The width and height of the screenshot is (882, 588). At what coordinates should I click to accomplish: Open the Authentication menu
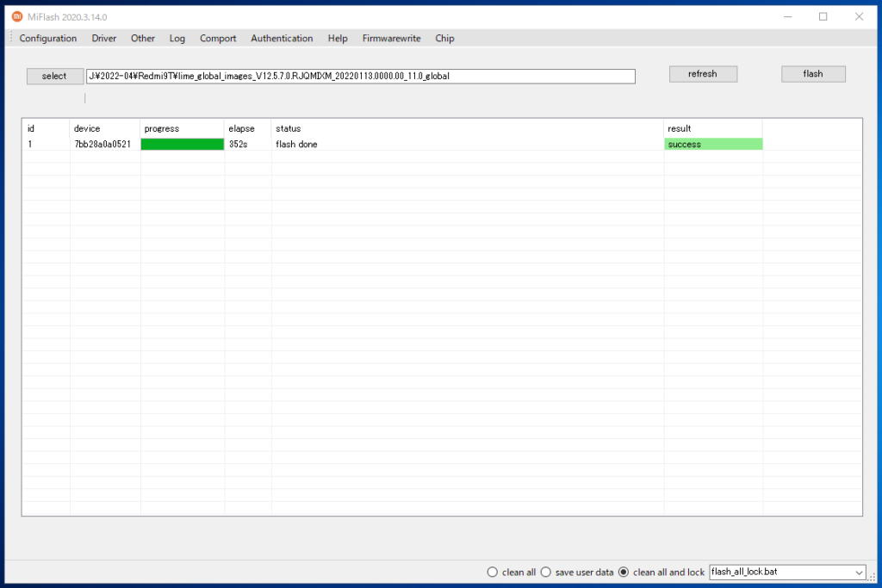(282, 38)
